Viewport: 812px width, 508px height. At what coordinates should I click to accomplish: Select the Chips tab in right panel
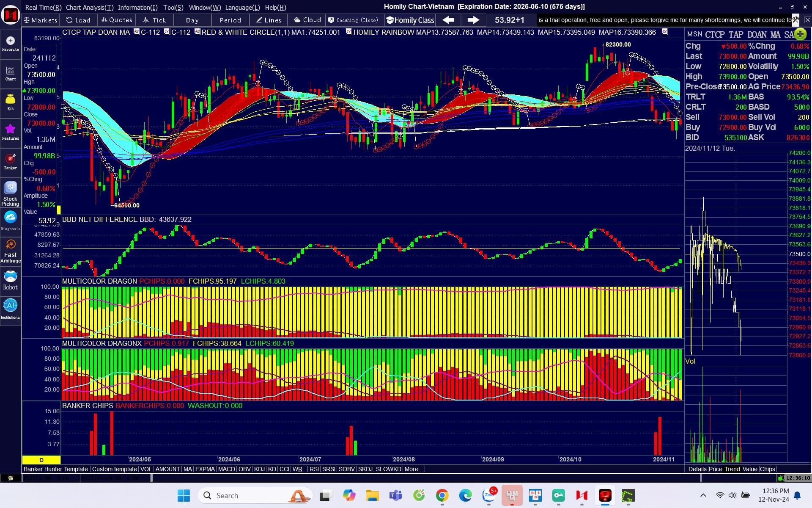(x=767, y=469)
